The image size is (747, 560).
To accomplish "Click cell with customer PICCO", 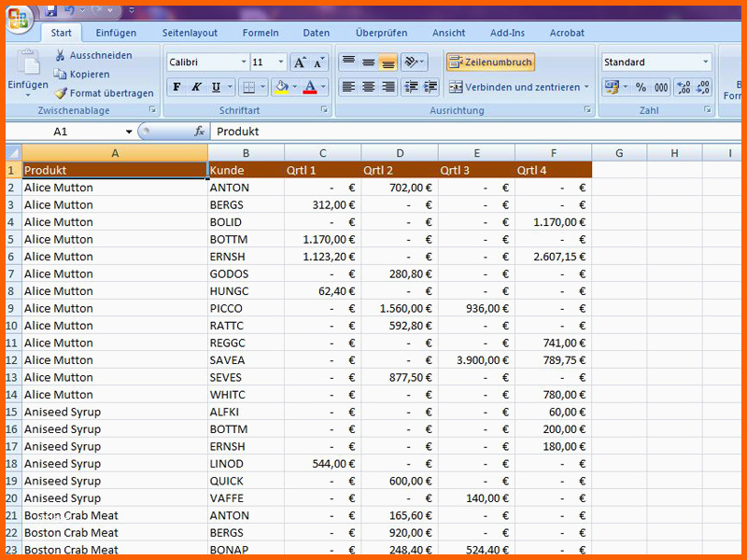I will point(246,309).
